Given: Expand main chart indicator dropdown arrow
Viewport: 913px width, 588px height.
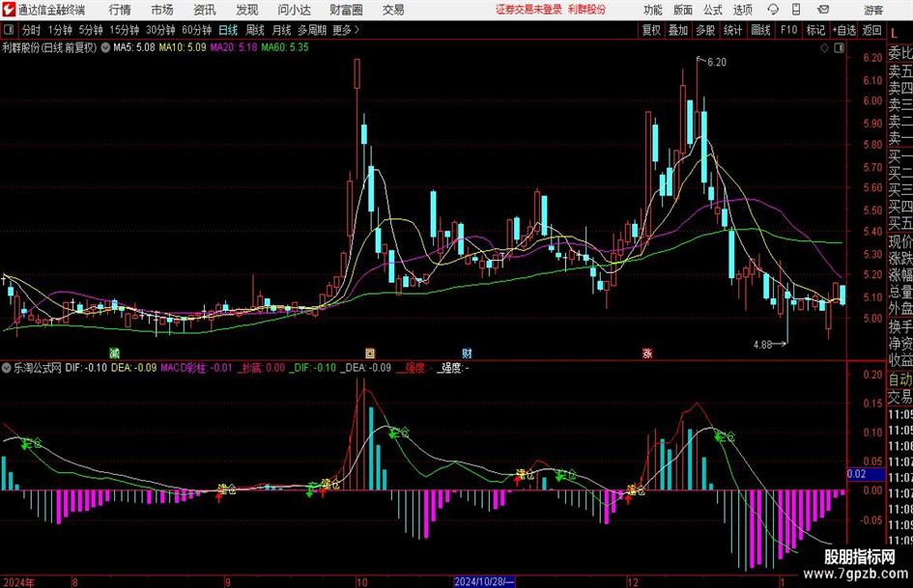Looking at the screenshot, I should (105, 47).
